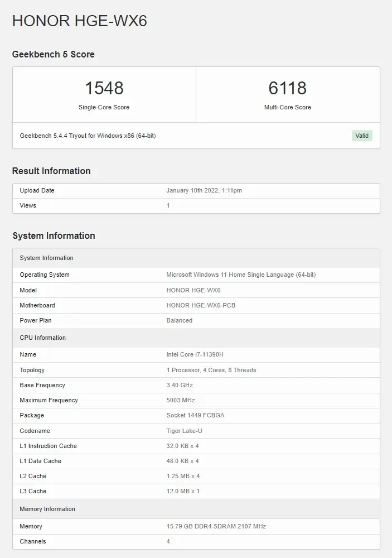Select the HONOR HGE-WX6 page title
The width and height of the screenshot is (392, 558).
click(x=80, y=21)
